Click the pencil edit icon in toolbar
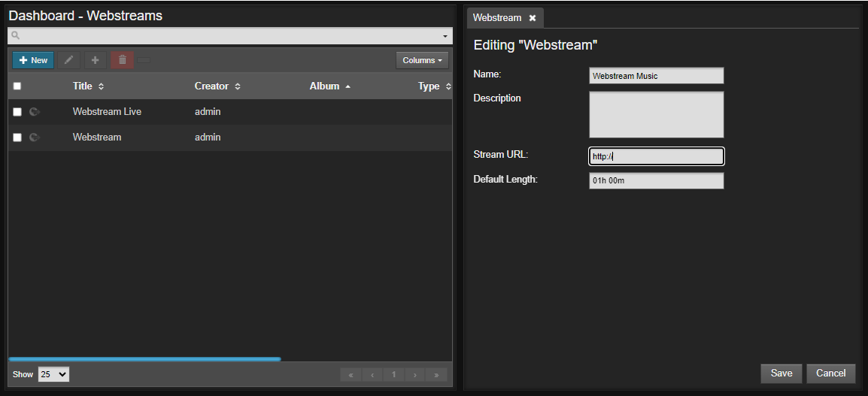The height and width of the screenshot is (396, 868). coord(68,60)
